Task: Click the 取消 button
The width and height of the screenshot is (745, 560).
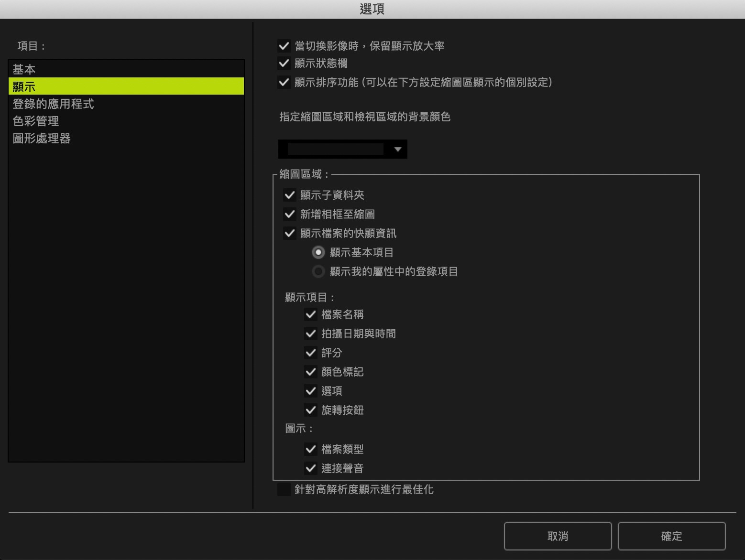Action: click(558, 536)
